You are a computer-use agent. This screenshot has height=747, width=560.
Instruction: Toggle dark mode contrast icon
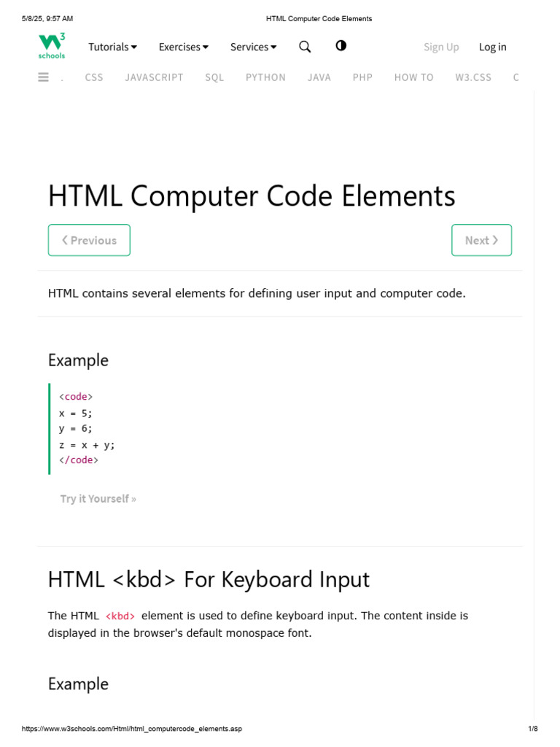pyautogui.click(x=341, y=46)
